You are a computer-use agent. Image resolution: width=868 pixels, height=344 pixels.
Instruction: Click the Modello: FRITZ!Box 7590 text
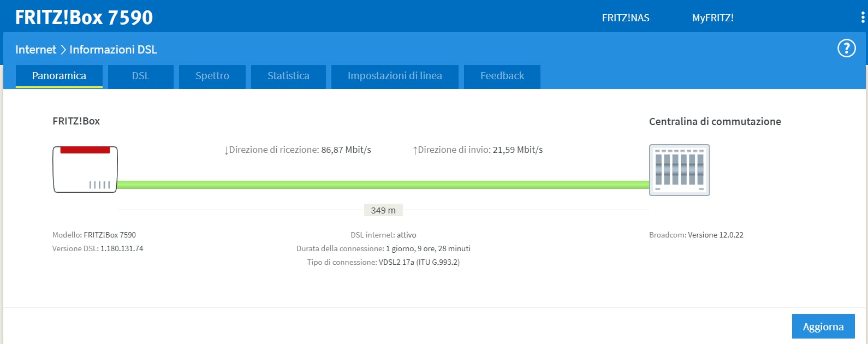coord(94,235)
